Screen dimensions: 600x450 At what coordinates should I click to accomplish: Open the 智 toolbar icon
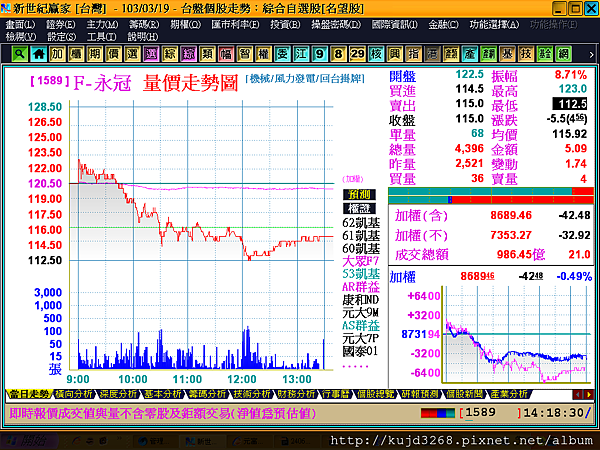(x=245, y=54)
